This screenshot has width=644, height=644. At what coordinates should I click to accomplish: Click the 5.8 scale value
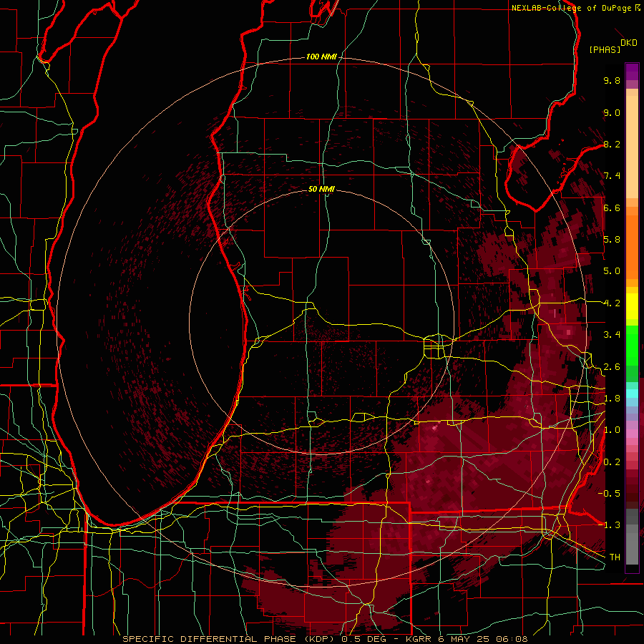tap(612, 240)
